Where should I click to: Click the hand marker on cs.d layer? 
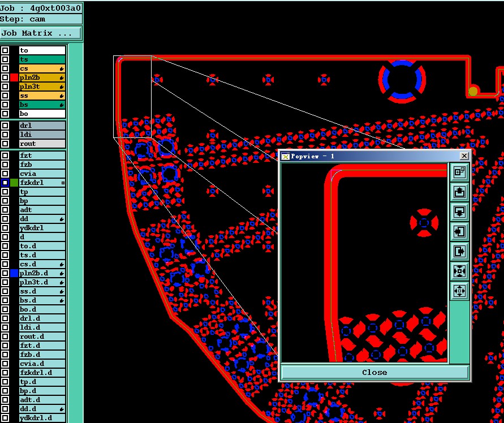pyautogui.click(x=62, y=264)
